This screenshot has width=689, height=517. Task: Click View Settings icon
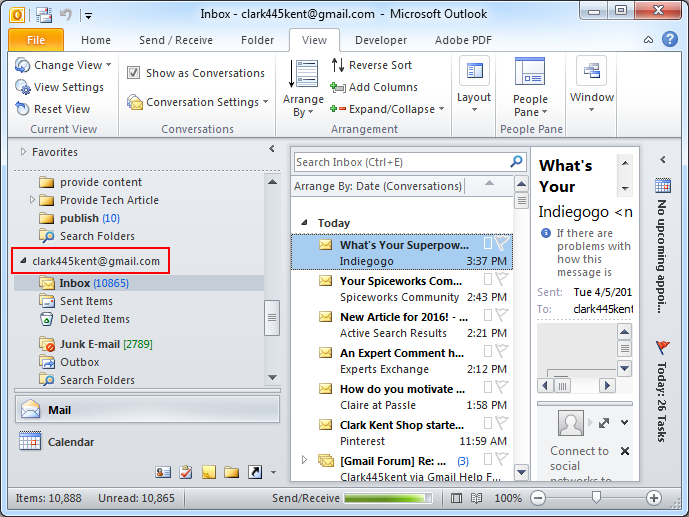(22, 87)
